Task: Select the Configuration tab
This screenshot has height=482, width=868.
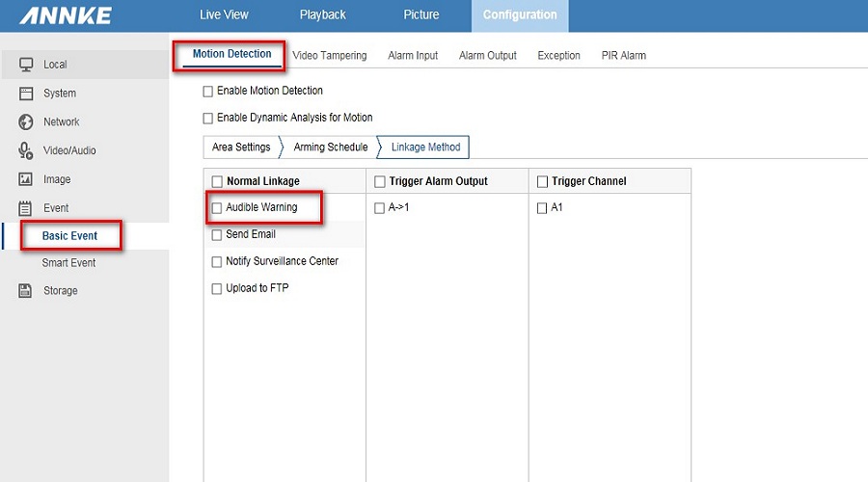Action: (520, 14)
